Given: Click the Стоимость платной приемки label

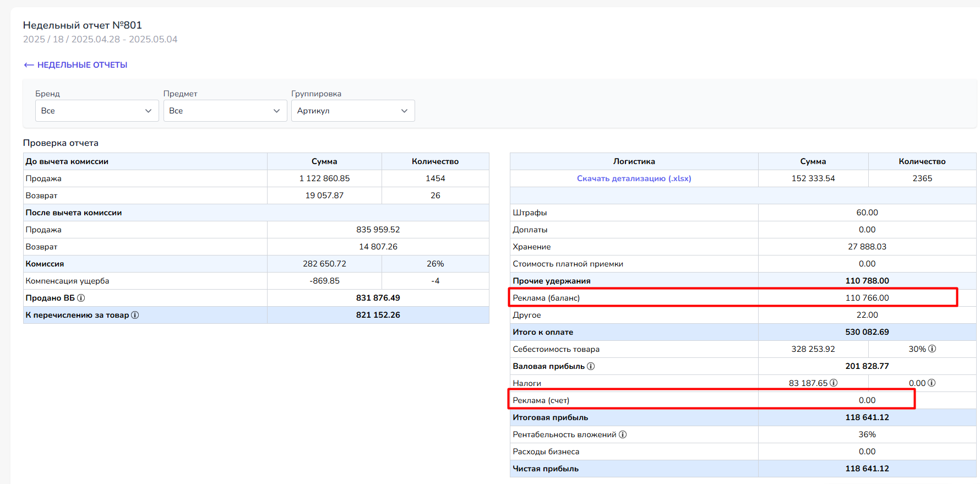Looking at the screenshot, I should [x=568, y=264].
